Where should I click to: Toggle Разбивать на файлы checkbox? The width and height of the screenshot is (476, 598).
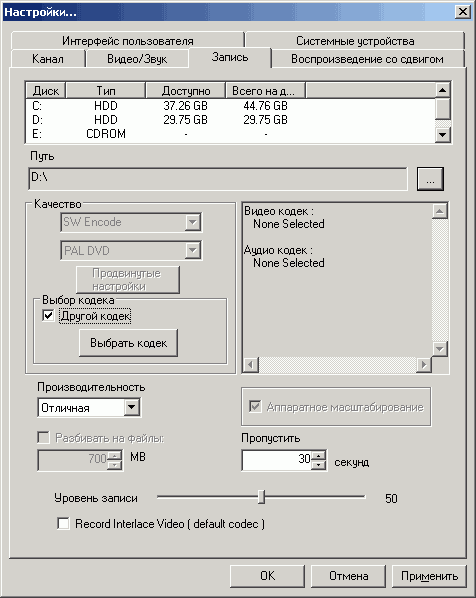click(43, 437)
